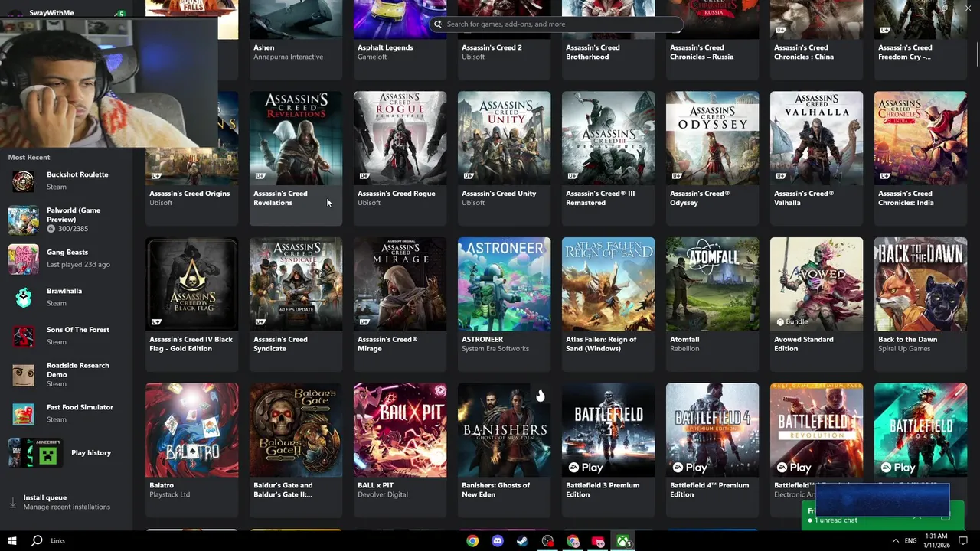Open Discord from the taskbar
Image resolution: width=980 pixels, height=551 pixels.
tap(498, 541)
